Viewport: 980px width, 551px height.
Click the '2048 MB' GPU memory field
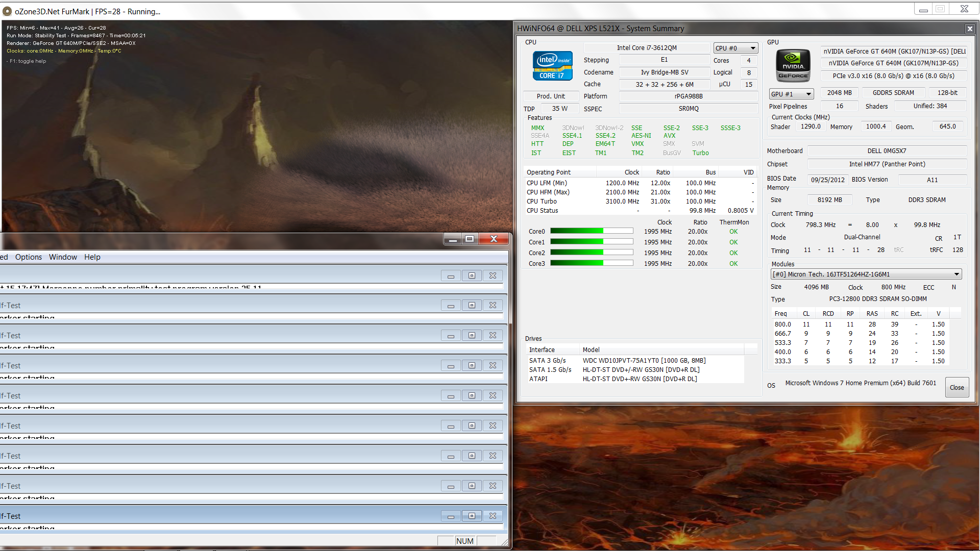pos(839,93)
